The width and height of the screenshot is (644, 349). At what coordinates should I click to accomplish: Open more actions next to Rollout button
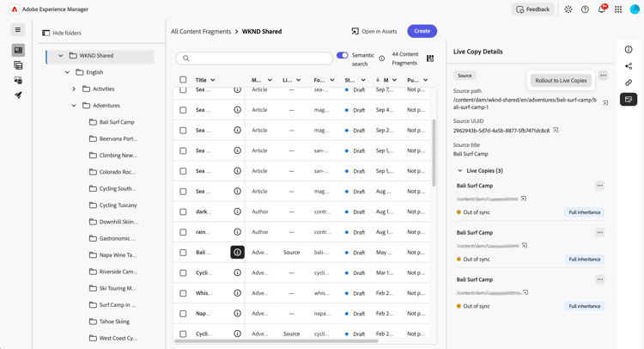tap(603, 76)
